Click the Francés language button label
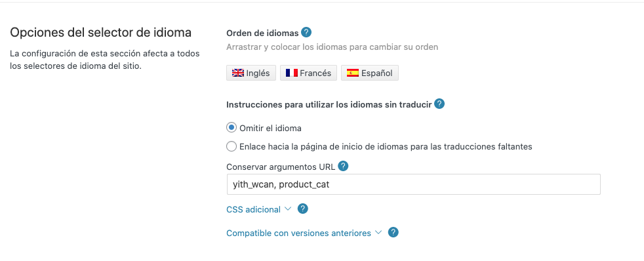 [315, 73]
